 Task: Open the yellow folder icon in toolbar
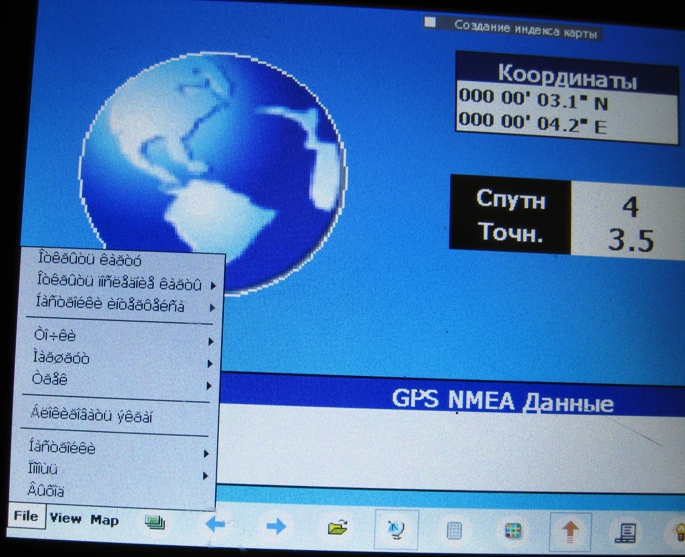click(x=335, y=526)
